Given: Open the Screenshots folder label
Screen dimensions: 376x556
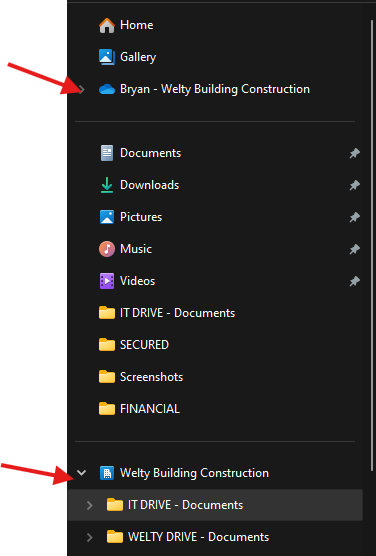Looking at the screenshot, I should [x=151, y=377].
